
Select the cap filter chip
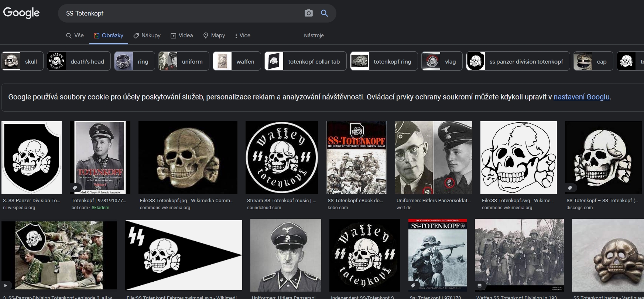point(593,61)
